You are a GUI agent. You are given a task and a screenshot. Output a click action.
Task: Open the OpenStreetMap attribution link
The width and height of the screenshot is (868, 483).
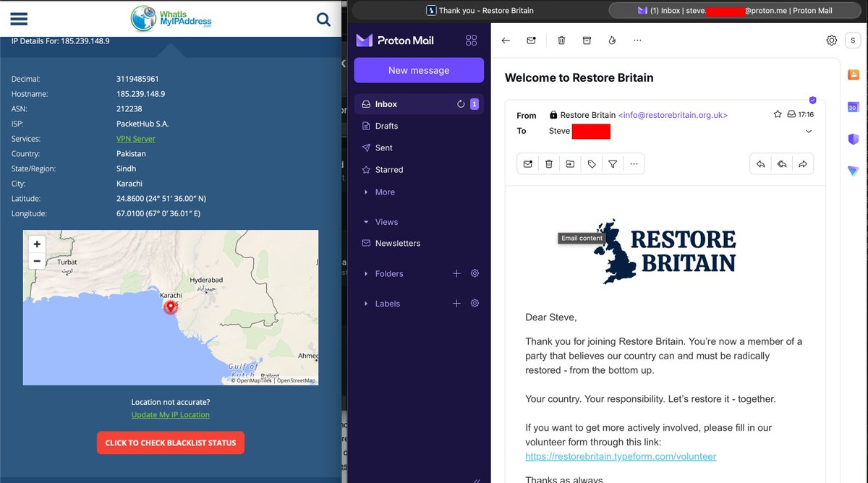(296, 380)
